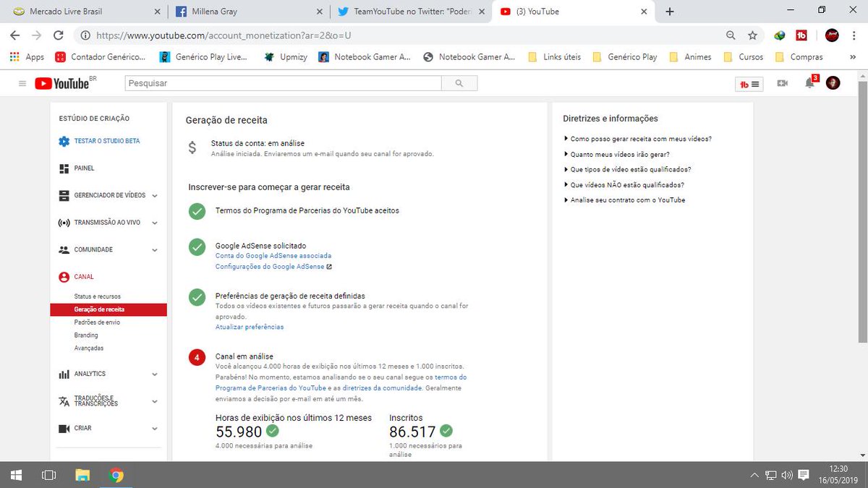Open Upmizy bookmark

click(x=286, y=56)
